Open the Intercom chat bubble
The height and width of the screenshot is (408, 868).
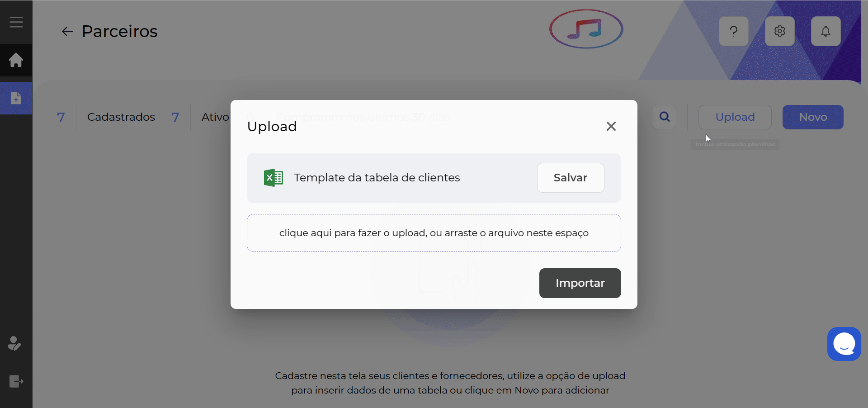click(x=844, y=344)
